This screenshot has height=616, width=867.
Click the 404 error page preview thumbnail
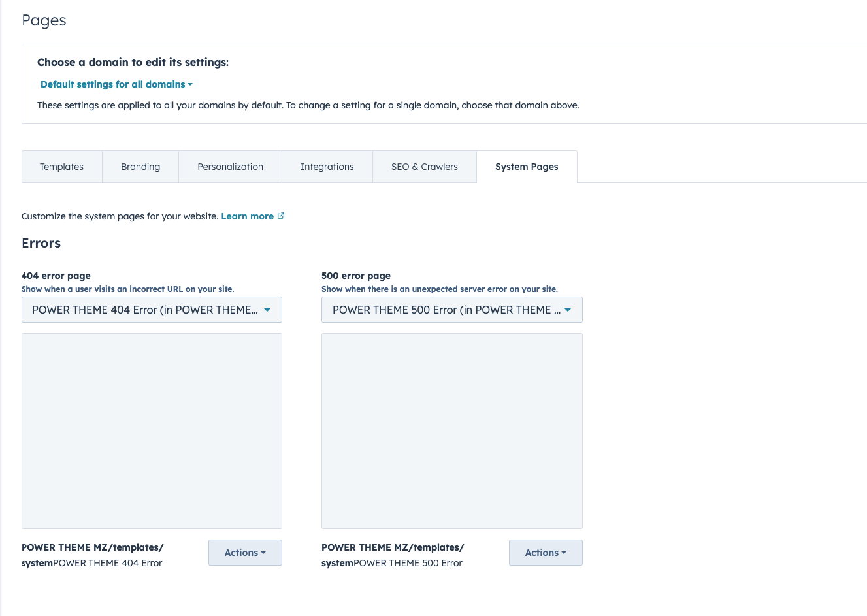pos(152,431)
